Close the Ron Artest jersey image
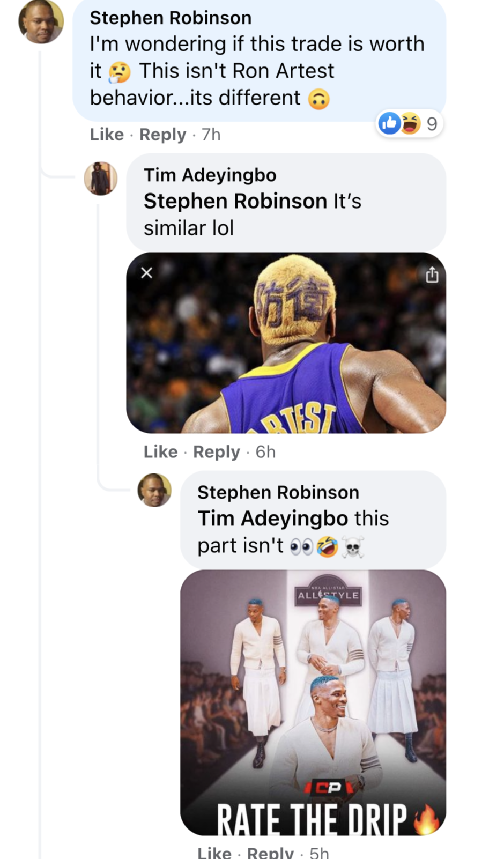Image resolution: width=504 pixels, height=859 pixels. pyautogui.click(x=146, y=273)
